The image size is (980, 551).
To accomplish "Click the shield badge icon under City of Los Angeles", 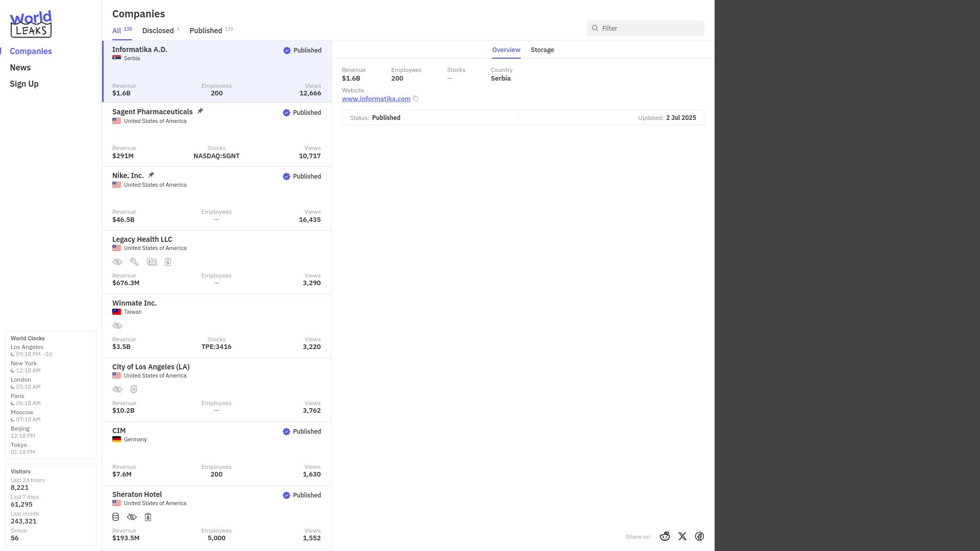I will 134,389.
